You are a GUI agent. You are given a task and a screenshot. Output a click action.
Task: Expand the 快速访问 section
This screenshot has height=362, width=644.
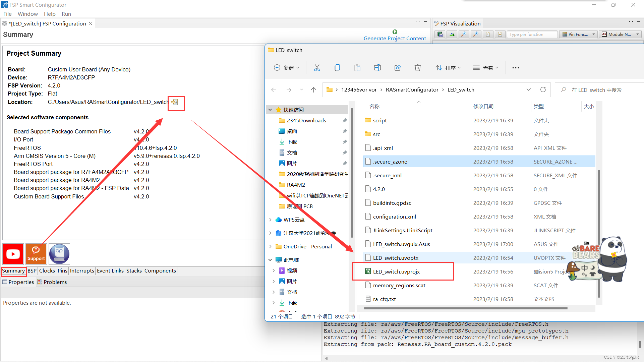pyautogui.click(x=270, y=109)
